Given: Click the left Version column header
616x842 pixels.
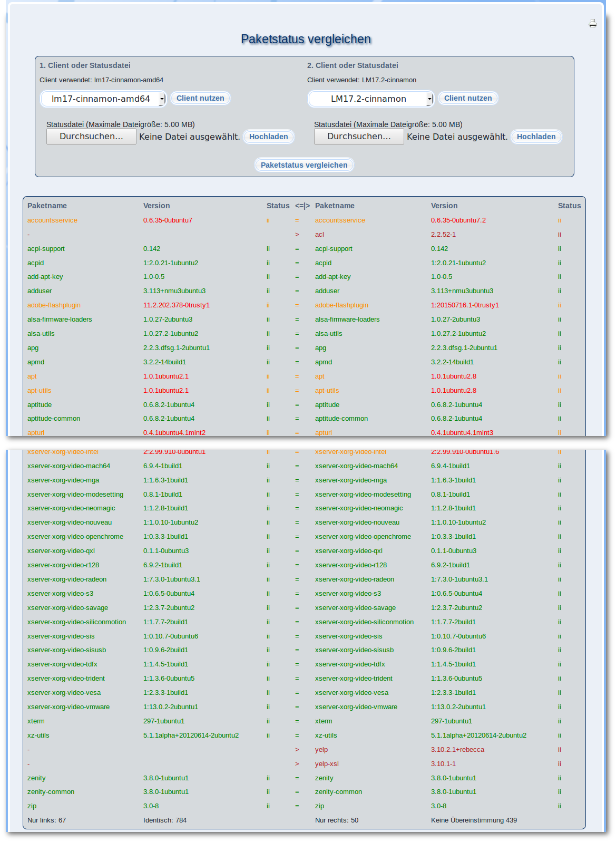Looking at the screenshot, I should coord(157,206).
